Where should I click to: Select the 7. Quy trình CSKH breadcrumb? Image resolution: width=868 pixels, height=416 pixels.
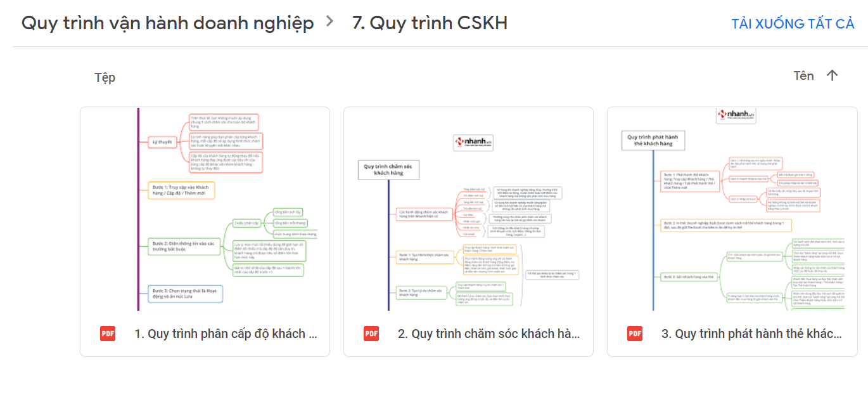coord(430,23)
